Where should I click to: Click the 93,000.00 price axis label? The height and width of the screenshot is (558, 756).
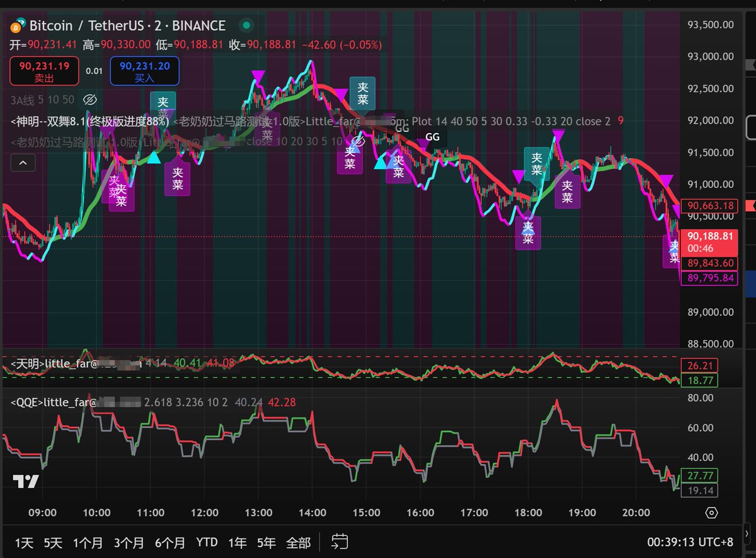[711, 56]
